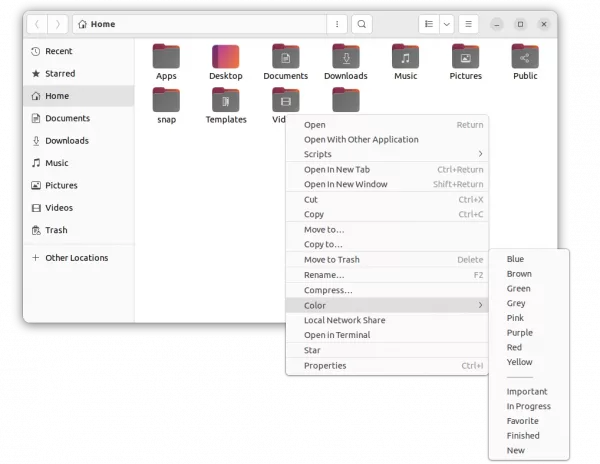The height and width of the screenshot is (464, 600).
Task: Open Recent in the sidebar
Action: [79, 51]
